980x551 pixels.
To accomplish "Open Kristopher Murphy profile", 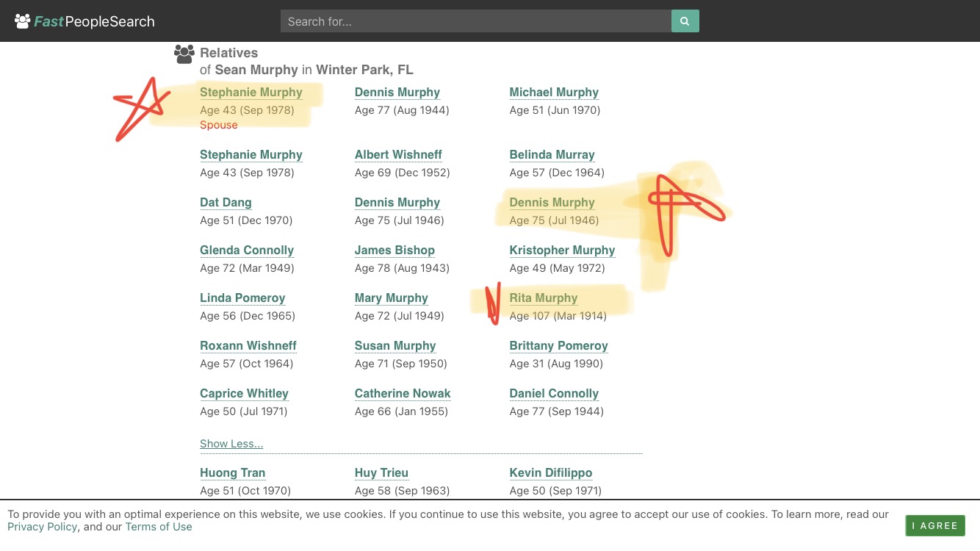I will pyautogui.click(x=562, y=250).
